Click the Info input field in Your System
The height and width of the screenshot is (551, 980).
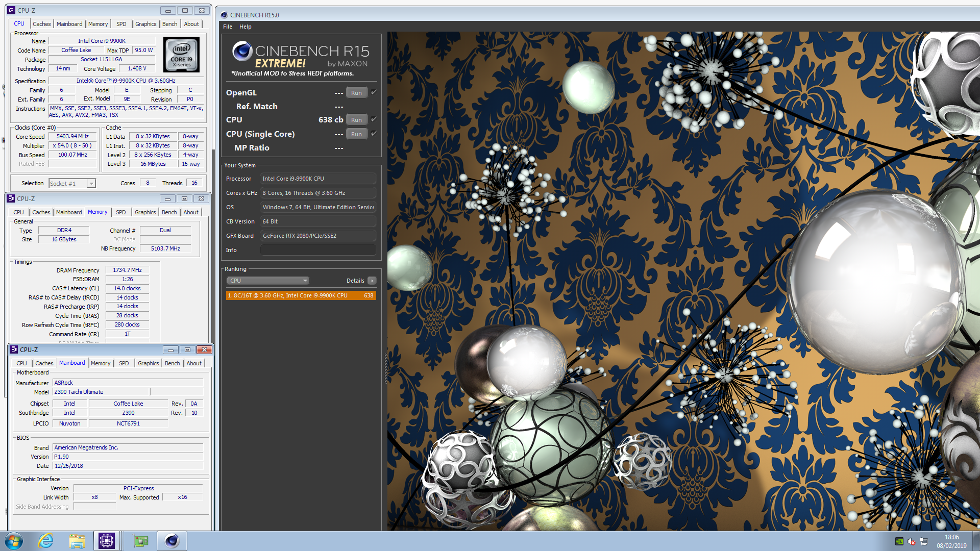coord(318,250)
